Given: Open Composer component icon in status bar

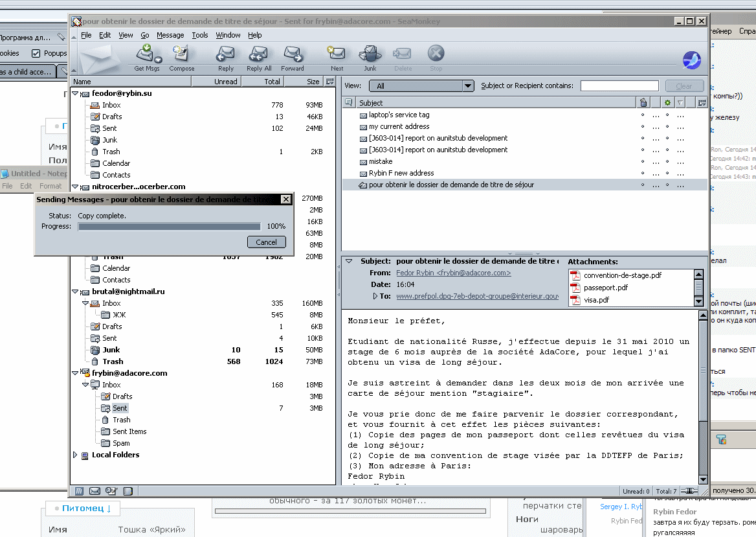Looking at the screenshot, I should pyautogui.click(x=111, y=490).
